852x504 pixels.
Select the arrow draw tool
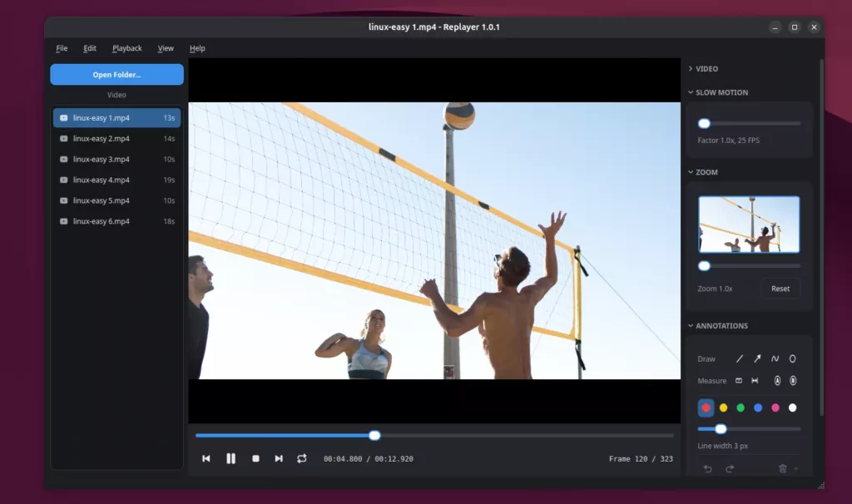pos(757,359)
